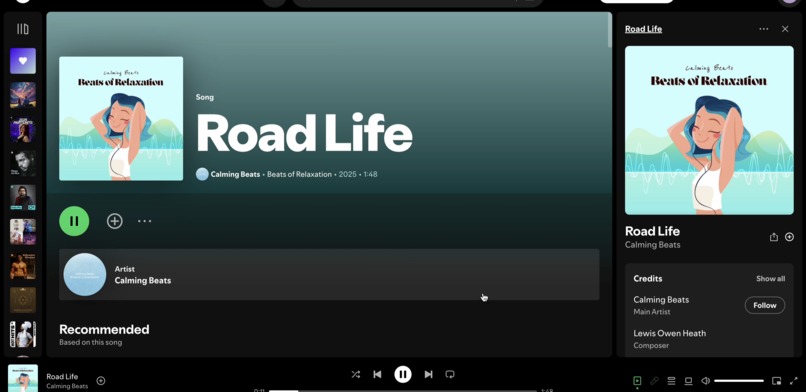Open more options dots beside green pause
Image resolution: width=806 pixels, height=392 pixels.
tap(144, 221)
